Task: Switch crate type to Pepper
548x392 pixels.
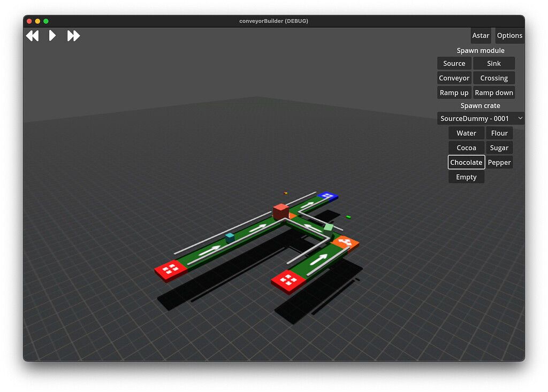Action: click(499, 162)
